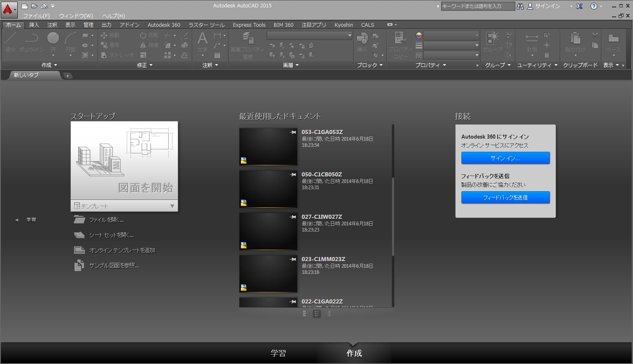Expand the プロパティ panel
This screenshot has height=364, width=633.
pos(431,65)
